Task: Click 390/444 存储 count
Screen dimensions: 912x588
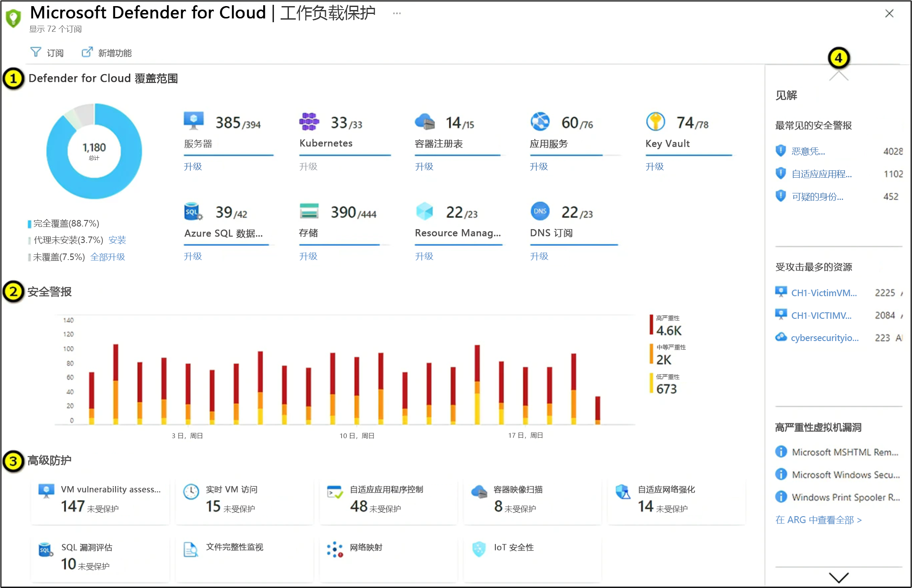Action: (x=353, y=213)
